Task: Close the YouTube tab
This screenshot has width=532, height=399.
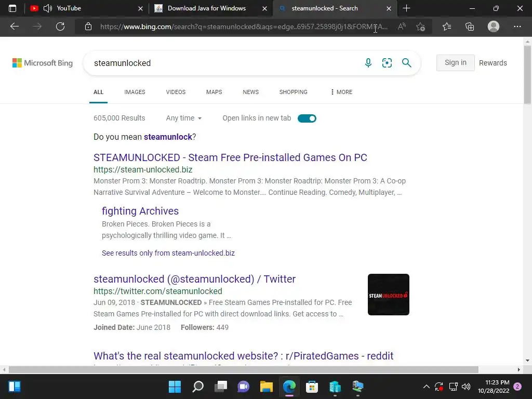Action: (x=140, y=8)
